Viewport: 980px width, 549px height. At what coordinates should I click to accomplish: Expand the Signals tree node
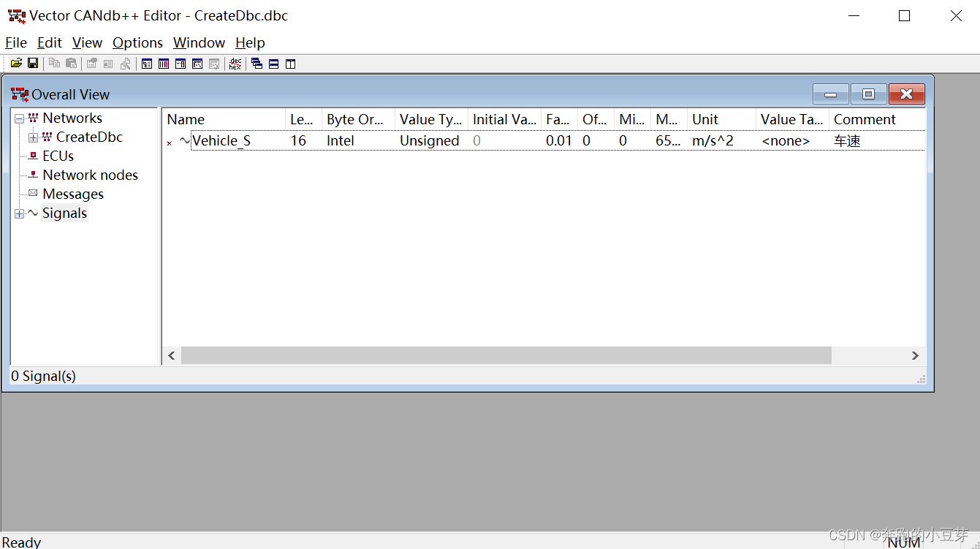[19, 213]
